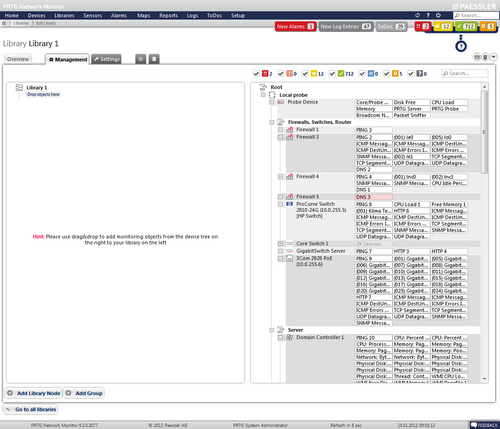This screenshot has height=429, width=500.
Task: Click the Libraries breadcrumb link
Action: point(21,23)
